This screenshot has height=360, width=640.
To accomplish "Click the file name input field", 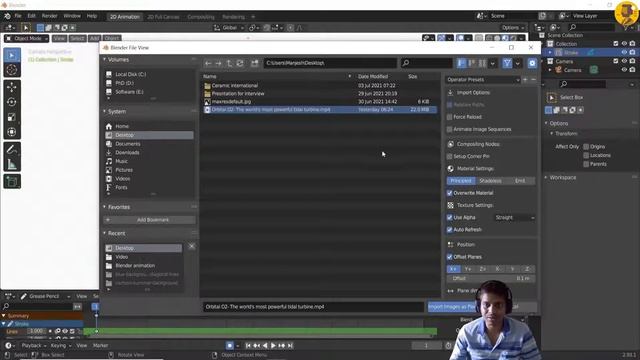I will (313, 307).
